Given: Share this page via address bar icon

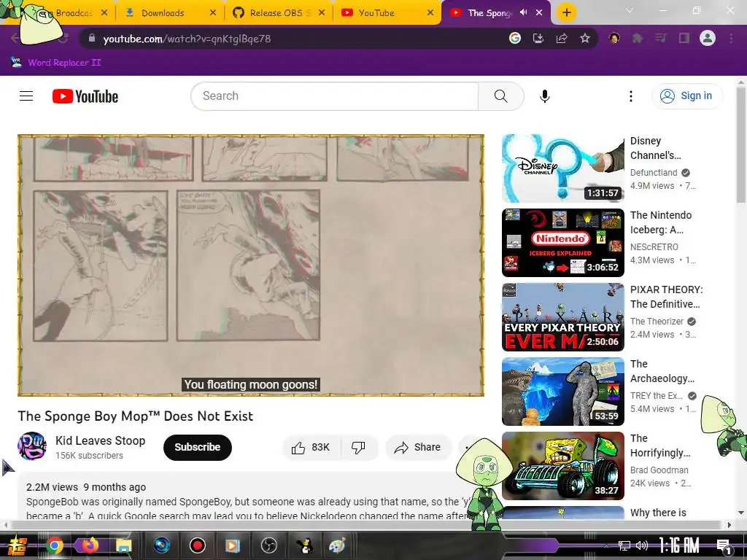Looking at the screenshot, I should pos(562,38).
